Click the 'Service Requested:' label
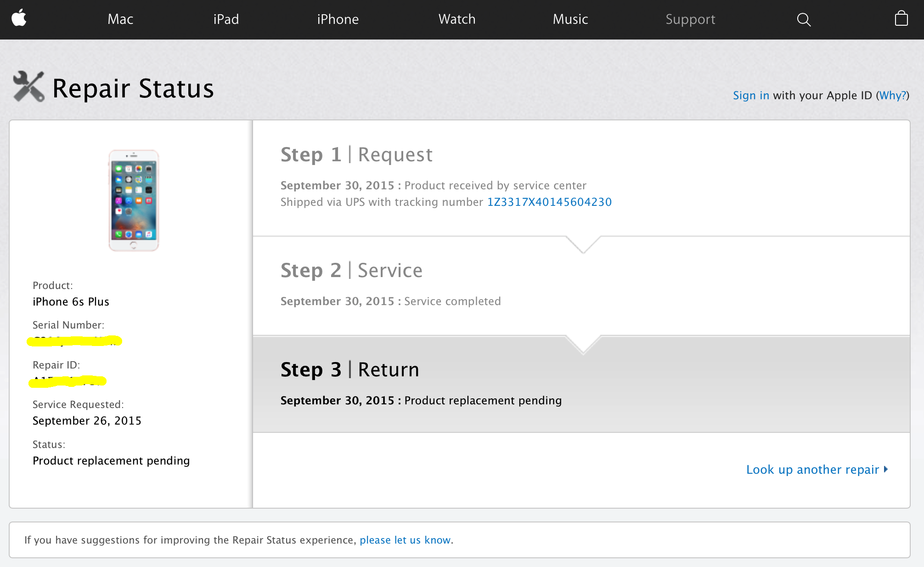 78,405
